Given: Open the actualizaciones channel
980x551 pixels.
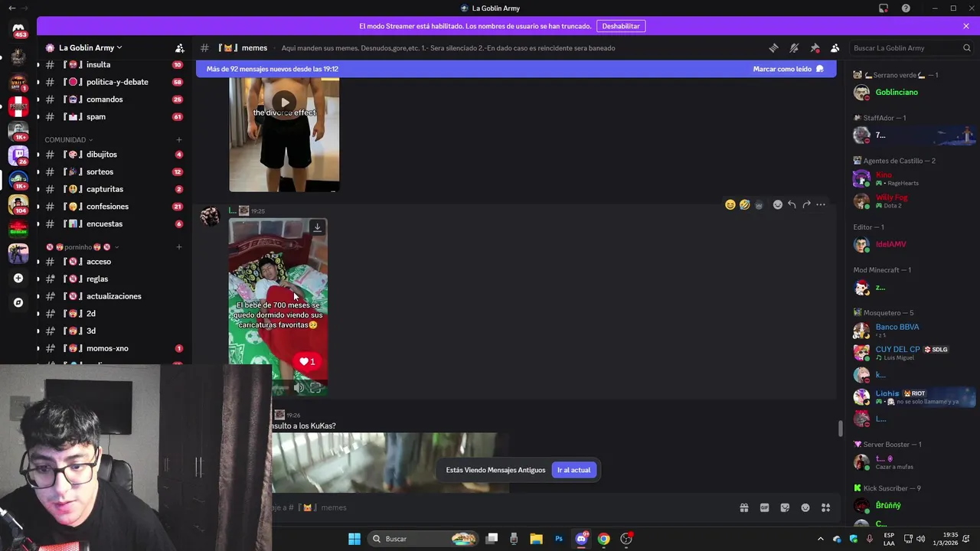Looking at the screenshot, I should pos(113,296).
